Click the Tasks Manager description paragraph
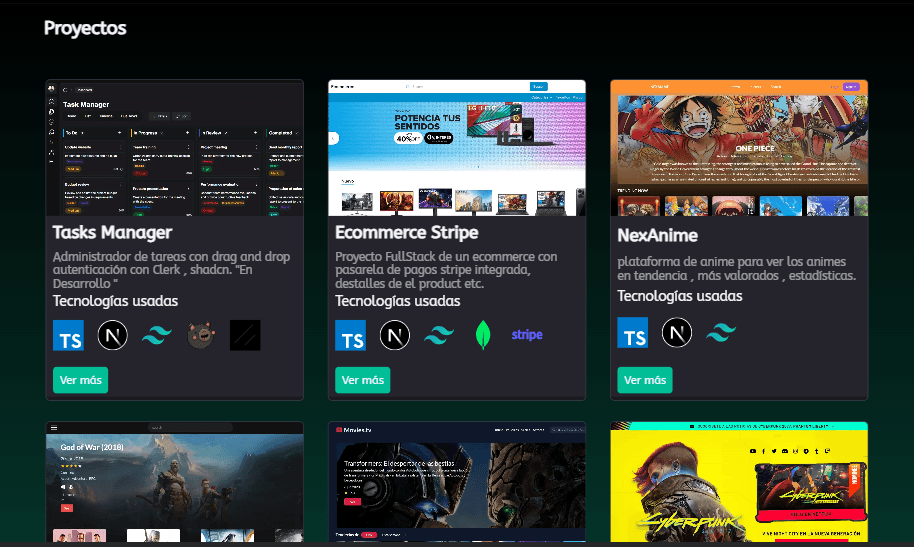 (171, 270)
